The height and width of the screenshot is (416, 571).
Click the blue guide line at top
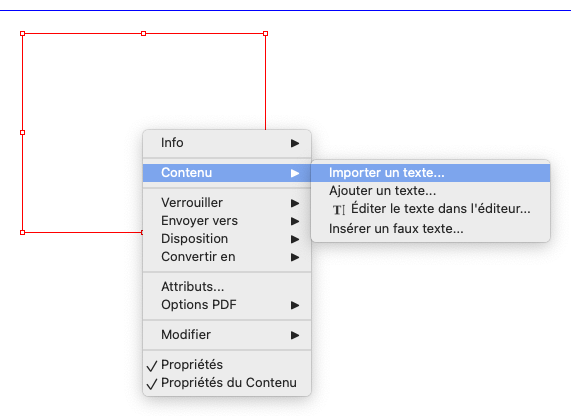(x=286, y=10)
